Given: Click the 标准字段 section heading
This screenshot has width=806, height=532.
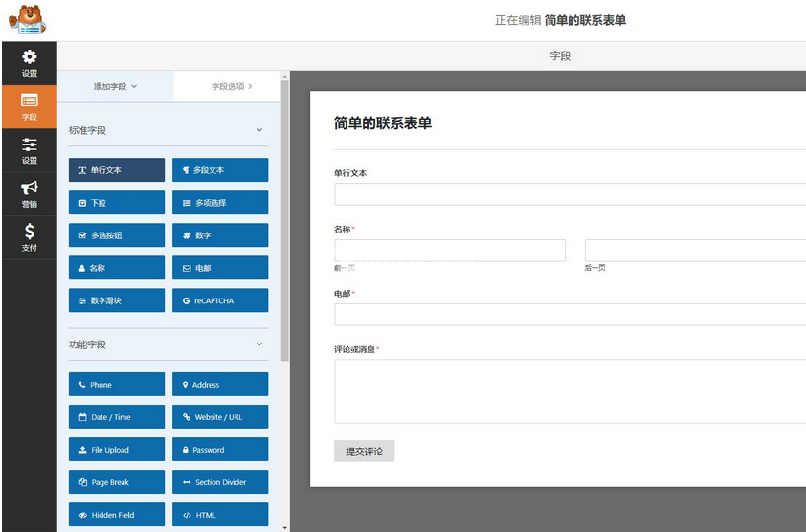Looking at the screenshot, I should pos(87,130).
